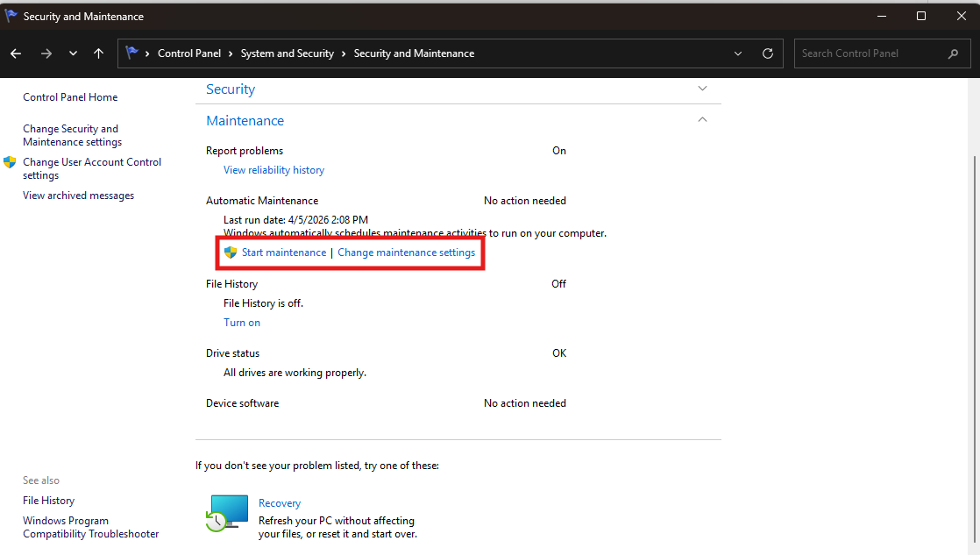Click 'File History is off.' text
The width and height of the screenshot is (980, 555).
[263, 303]
